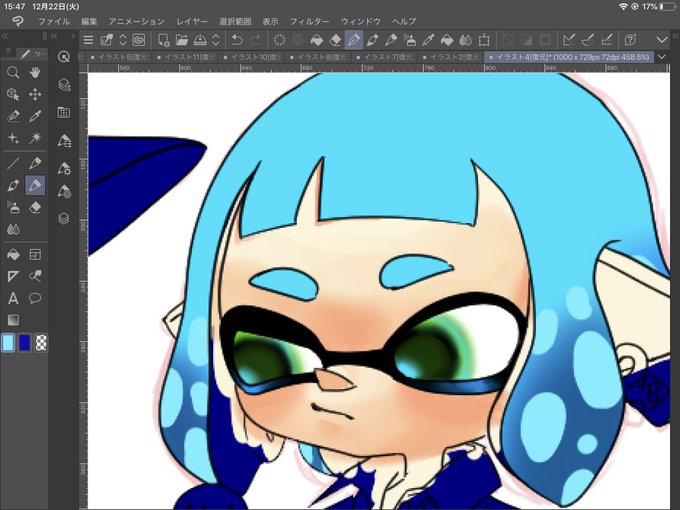
Task: Click the Scale/Rotate transform command bar icon
Action: click(484, 40)
